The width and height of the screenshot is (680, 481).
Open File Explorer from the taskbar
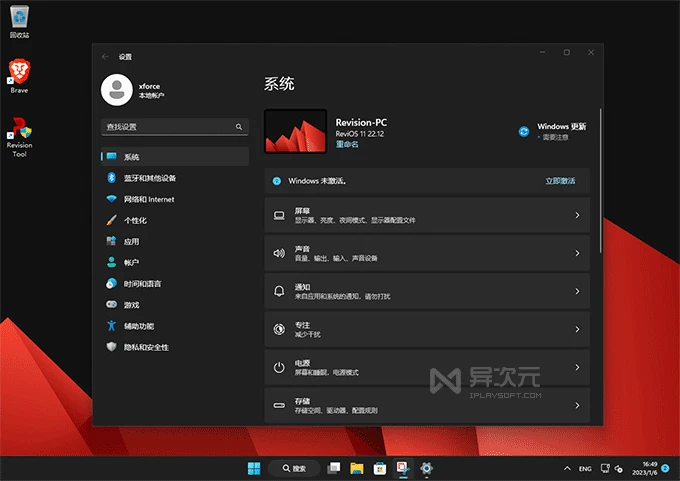point(357,468)
